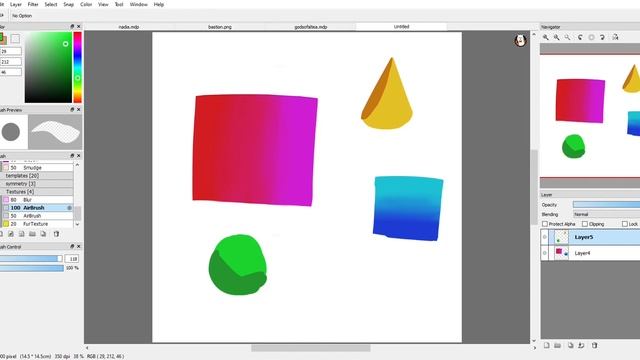
Task: Merge layer down icon in Layer panel
Action: (x=581, y=345)
